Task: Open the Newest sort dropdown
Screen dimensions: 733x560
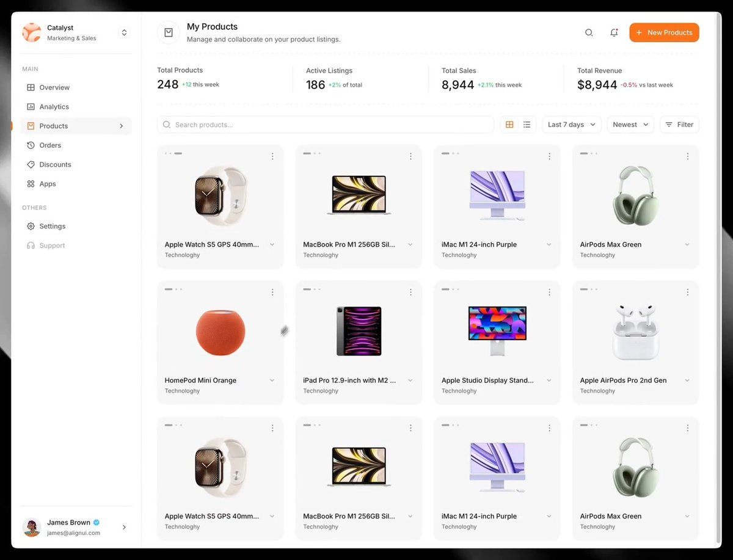Action: tap(630, 125)
